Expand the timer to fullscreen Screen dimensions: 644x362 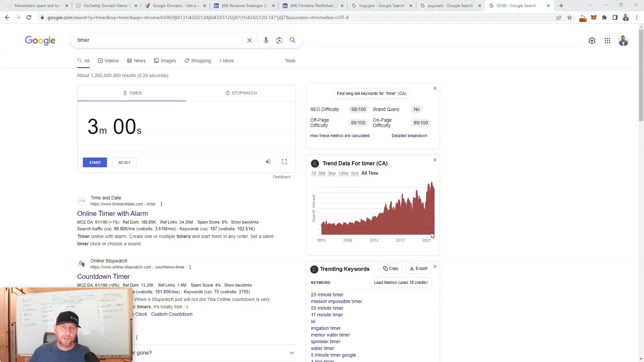pyautogui.click(x=284, y=162)
